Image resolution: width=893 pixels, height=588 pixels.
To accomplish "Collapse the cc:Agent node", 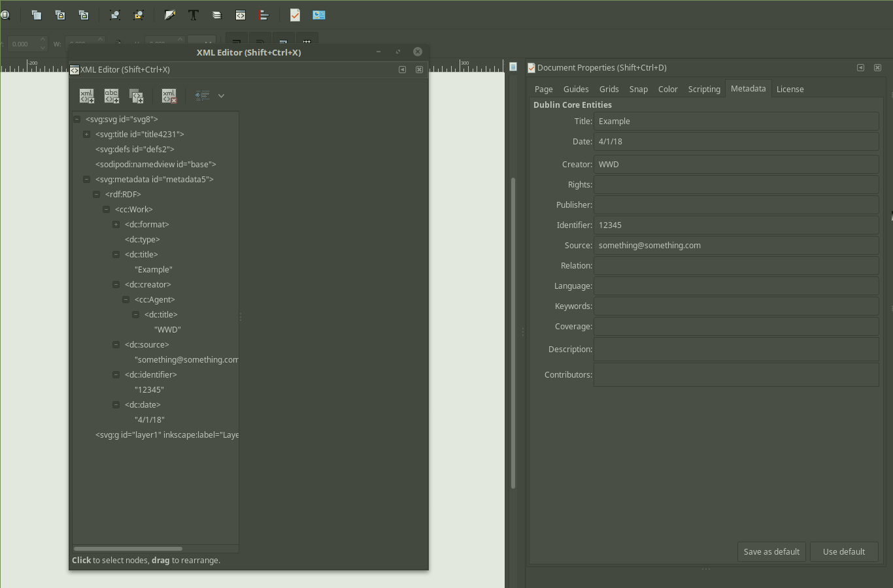I will point(126,299).
